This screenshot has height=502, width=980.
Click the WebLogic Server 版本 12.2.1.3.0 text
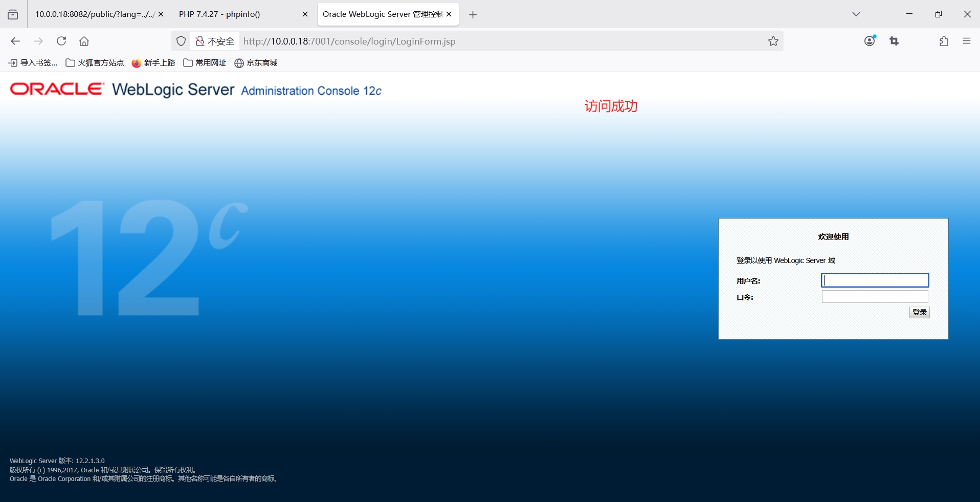tap(57, 461)
